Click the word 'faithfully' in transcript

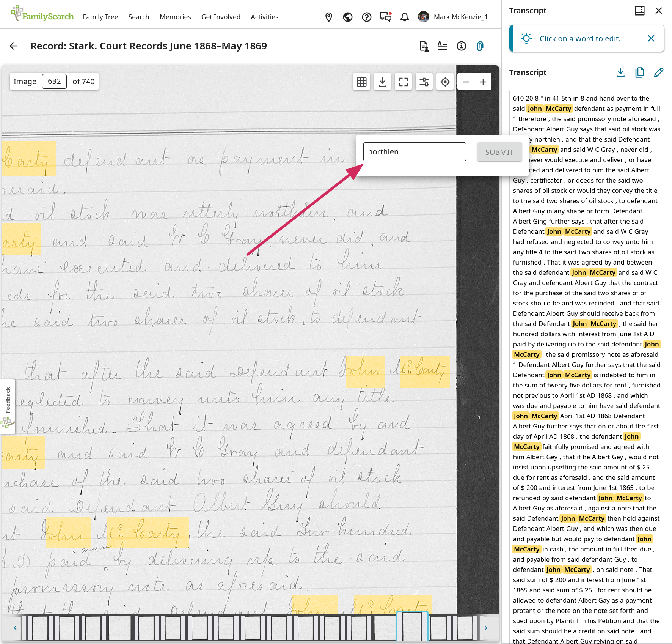[x=556, y=447]
